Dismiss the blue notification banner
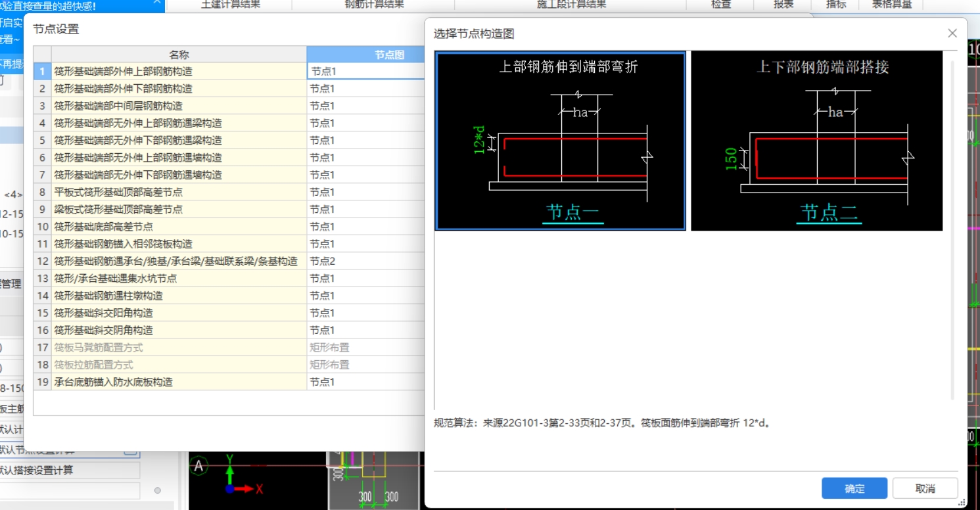Image resolution: width=980 pixels, height=510 pixels. [156, 3]
